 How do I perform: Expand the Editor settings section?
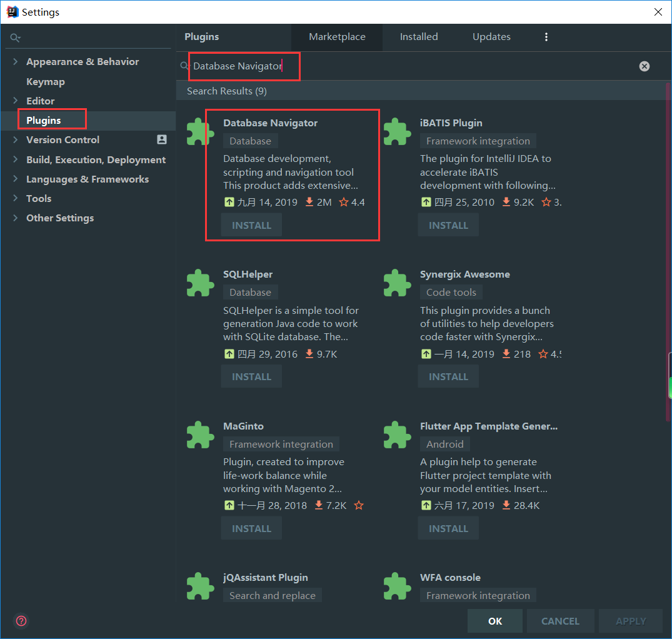(14, 101)
